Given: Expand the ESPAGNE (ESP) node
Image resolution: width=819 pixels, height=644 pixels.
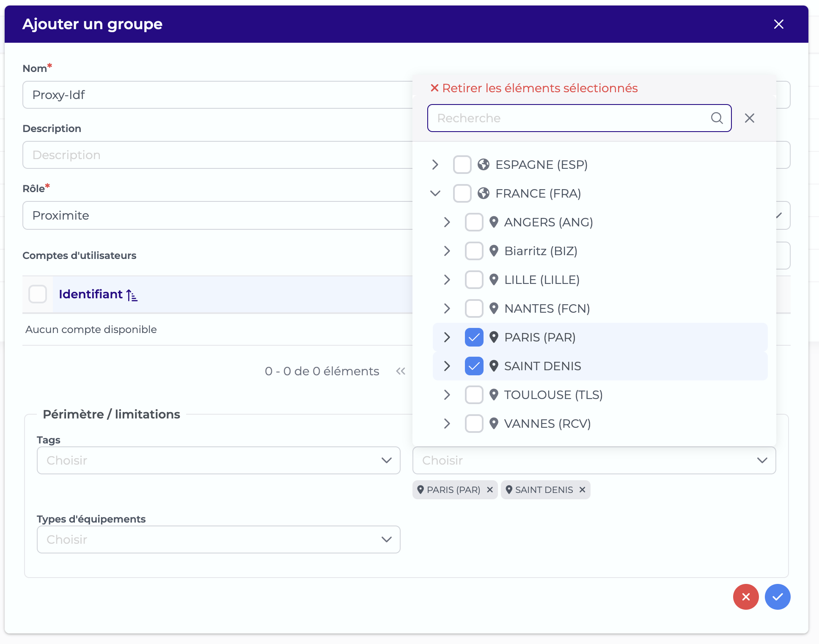Looking at the screenshot, I should (435, 165).
